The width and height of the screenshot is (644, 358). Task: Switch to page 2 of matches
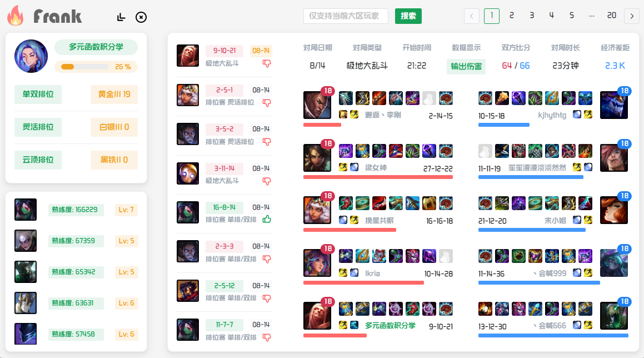[x=511, y=16]
